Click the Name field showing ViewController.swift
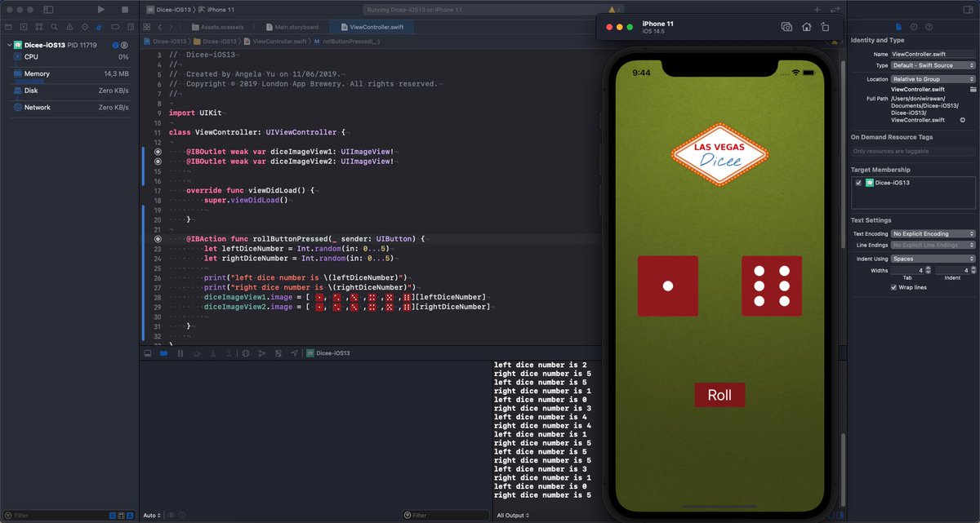The width and height of the screenshot is (980, 523). pyautogui.click(x=933, y=53)
